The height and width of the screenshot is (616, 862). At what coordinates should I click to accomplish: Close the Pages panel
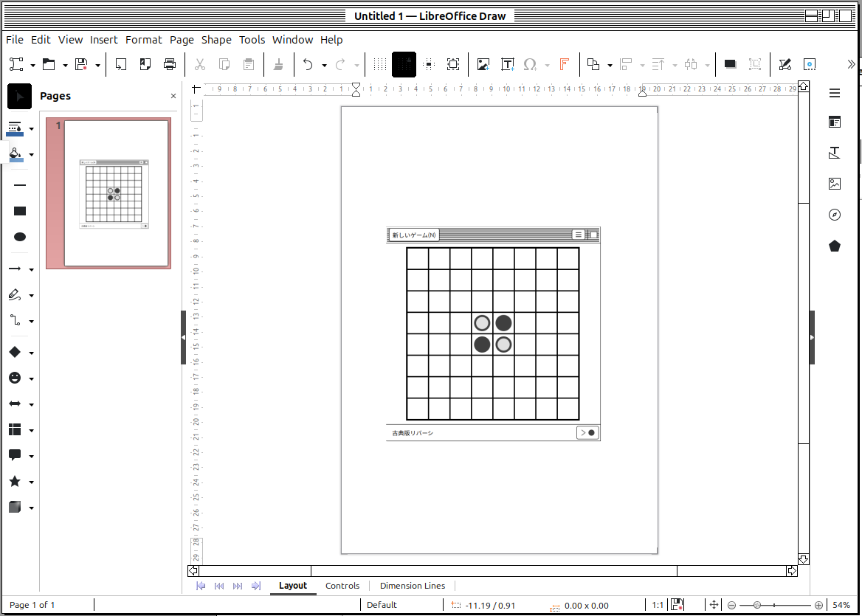pyautogui.click(x=173, y=96)
